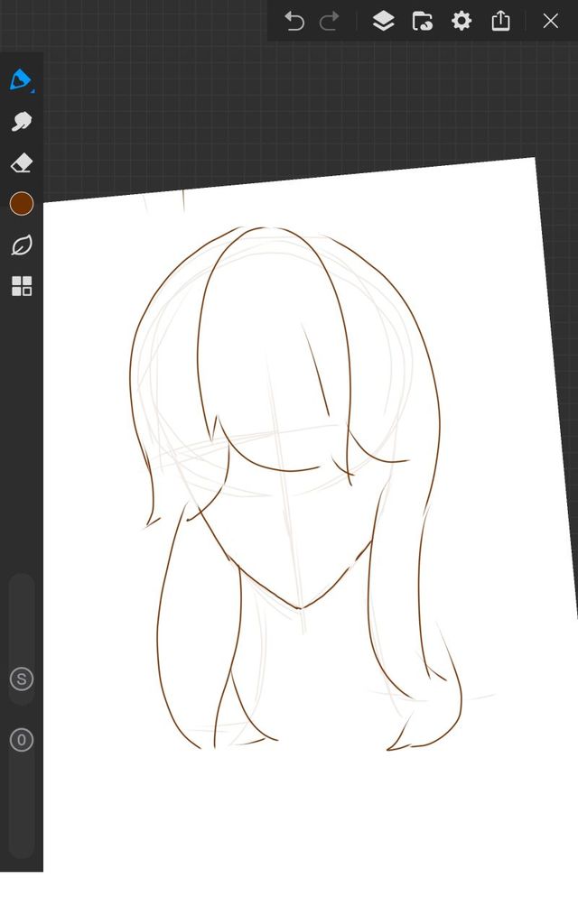Select the smudge finger tool

[21, 122]
